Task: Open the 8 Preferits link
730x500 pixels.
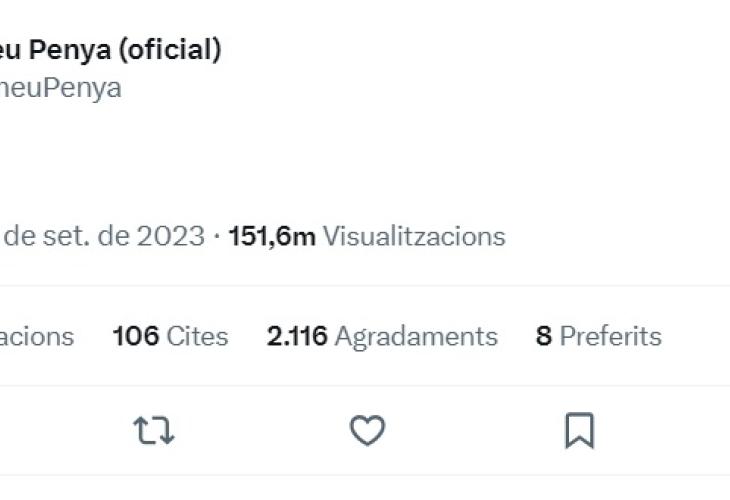Action: (x=598, y=336)
